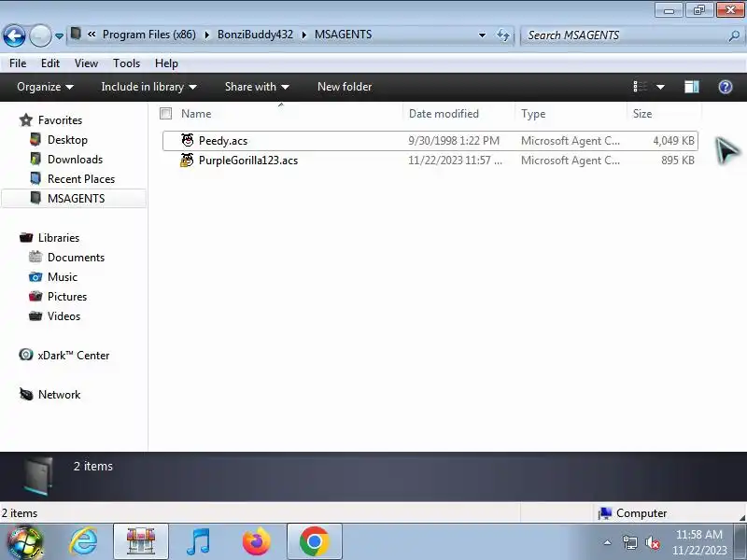Open the Share with dropdown
The image size is (747, 560).
coord(257,87)
